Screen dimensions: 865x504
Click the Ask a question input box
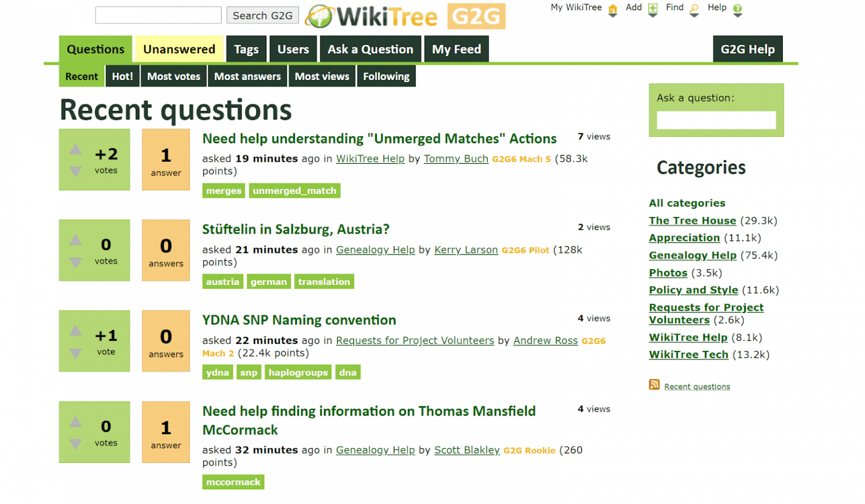click(x=716, y=120)
